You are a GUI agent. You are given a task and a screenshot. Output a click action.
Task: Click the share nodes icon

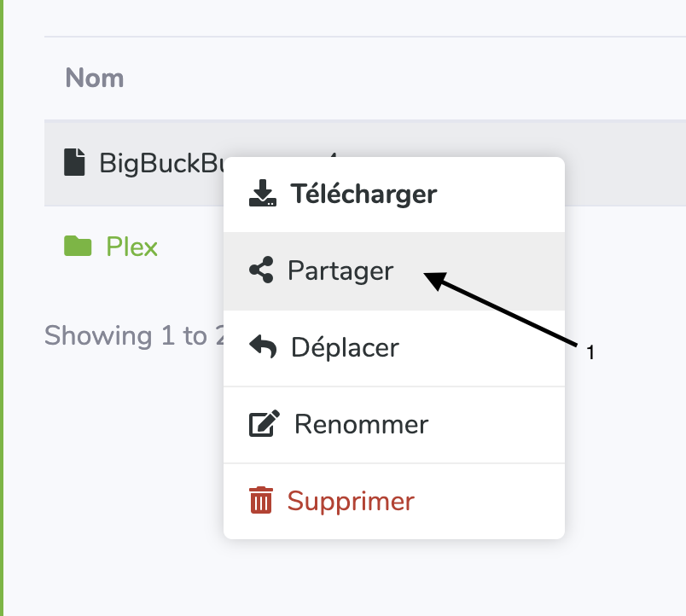tap(261, 270)
